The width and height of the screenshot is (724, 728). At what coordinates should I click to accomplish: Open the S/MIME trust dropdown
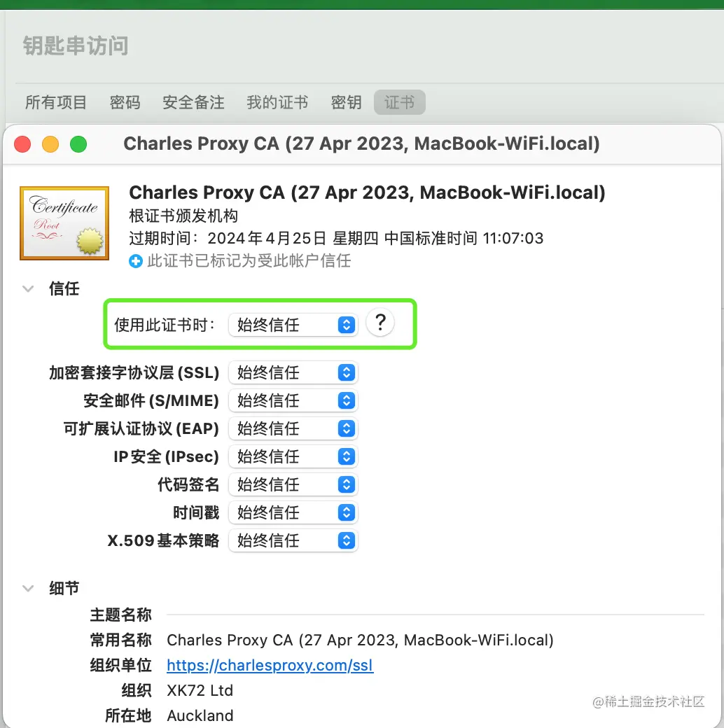293,400
